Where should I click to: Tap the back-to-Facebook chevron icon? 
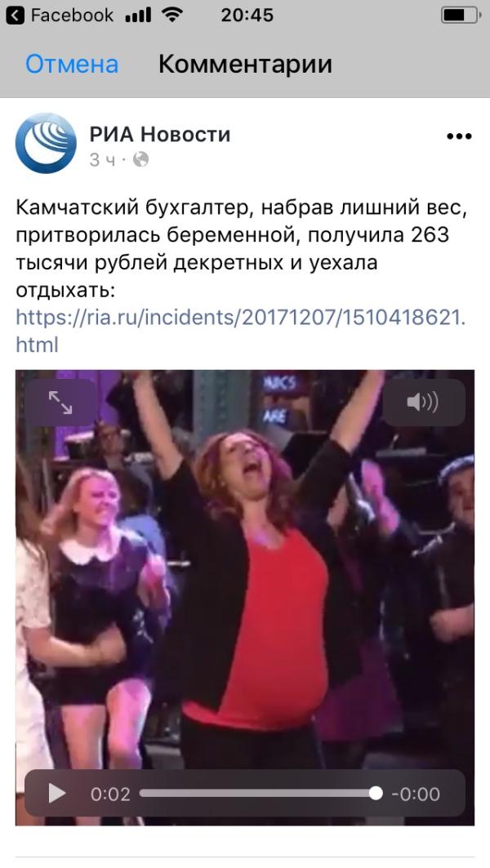pos(16,15)
